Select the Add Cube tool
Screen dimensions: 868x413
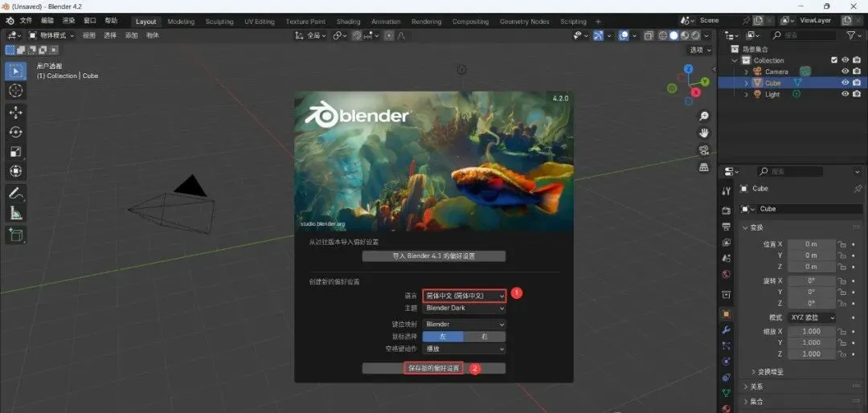click(15, 235)
